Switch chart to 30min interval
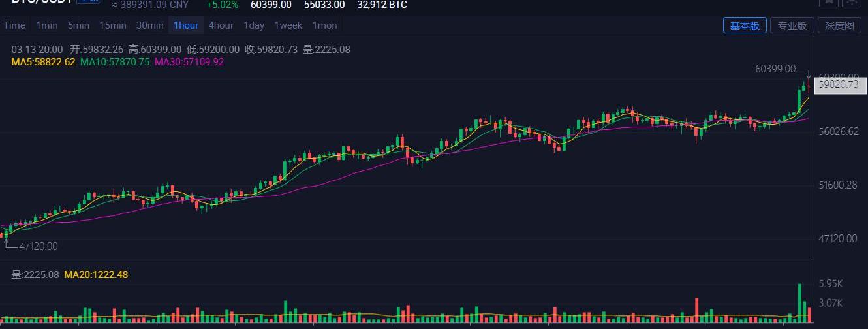 [x=150, y=25]
